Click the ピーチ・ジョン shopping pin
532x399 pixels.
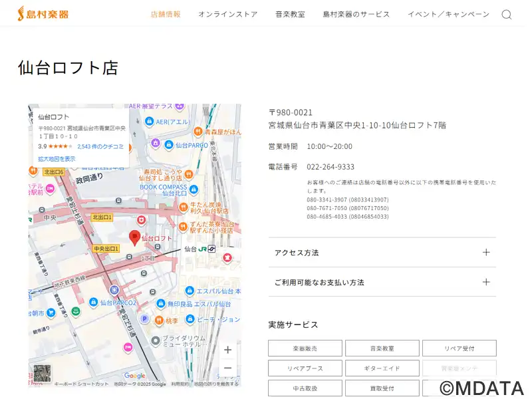pos(190,319)
